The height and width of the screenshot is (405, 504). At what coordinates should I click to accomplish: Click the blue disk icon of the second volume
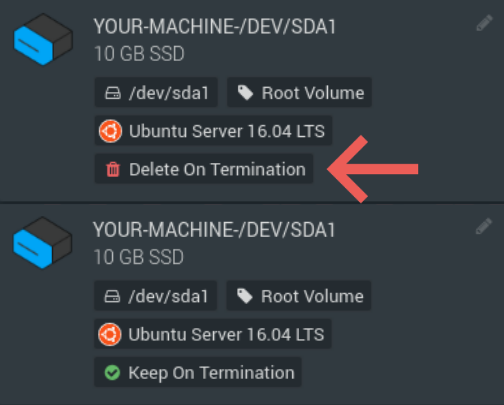point(42,243)
